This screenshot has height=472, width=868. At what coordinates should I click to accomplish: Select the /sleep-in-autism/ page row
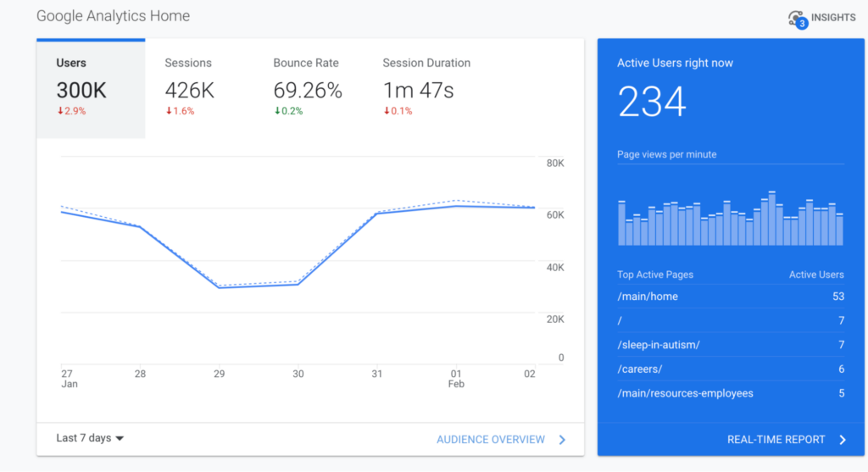(730, 345)
